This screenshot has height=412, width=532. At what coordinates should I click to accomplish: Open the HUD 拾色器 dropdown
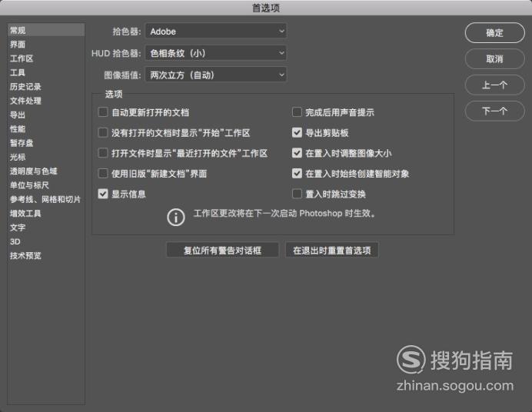click(216, 53)
